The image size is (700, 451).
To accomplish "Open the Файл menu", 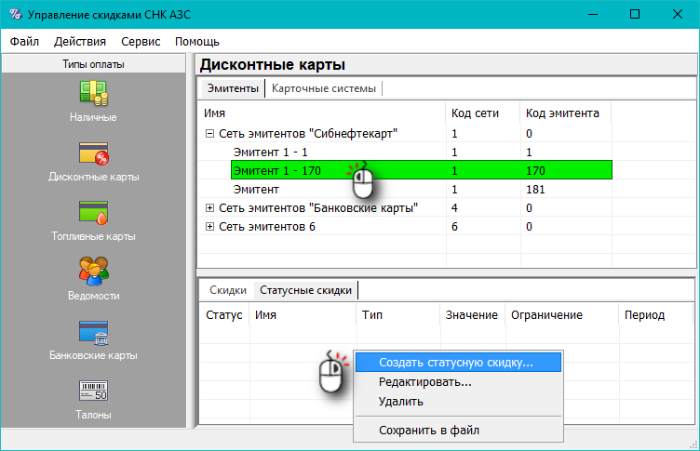I will (25, 42).
